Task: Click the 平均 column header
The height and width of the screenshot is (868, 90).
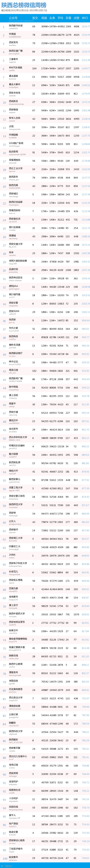Action: tap(60, 18)
